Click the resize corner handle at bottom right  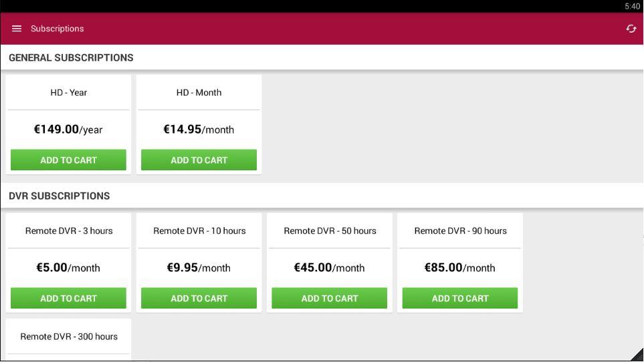coord(637,355)
